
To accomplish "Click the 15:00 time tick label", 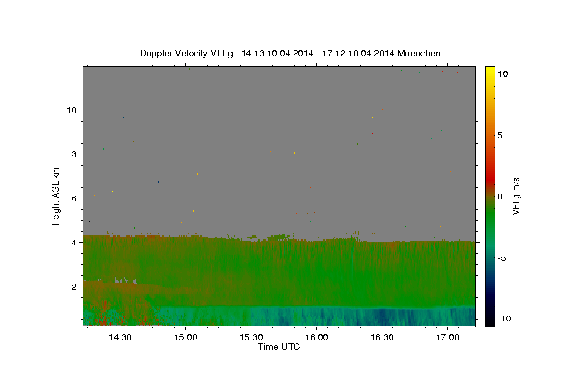I will (x=185, y=337).
